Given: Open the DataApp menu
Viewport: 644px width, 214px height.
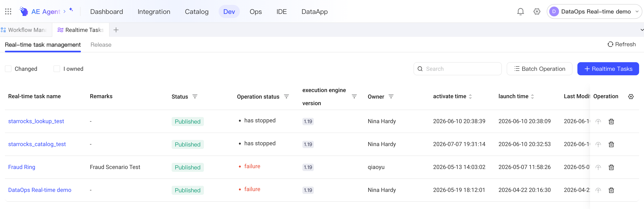Looking at the screenshot, I should point(314,11).
